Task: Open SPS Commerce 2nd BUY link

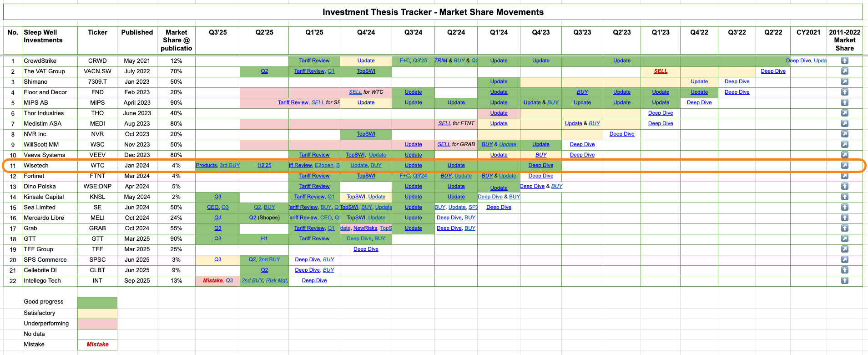Action: [x=269, y=259]
